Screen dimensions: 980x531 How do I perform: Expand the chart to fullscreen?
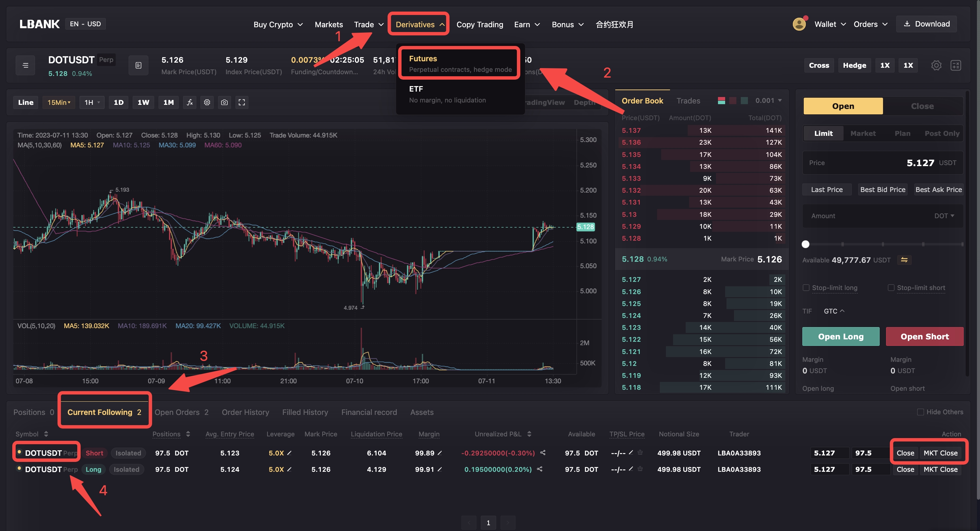click(242, 102)
